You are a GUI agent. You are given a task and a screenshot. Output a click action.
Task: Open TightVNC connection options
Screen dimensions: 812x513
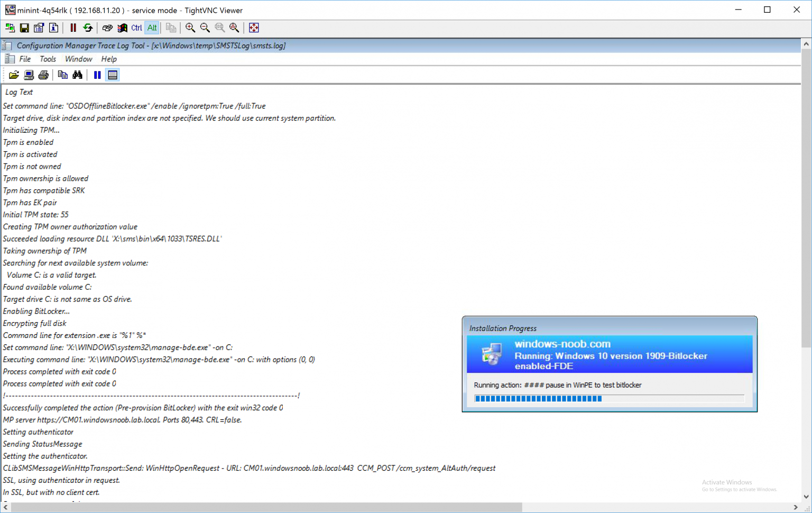point(39,28)
